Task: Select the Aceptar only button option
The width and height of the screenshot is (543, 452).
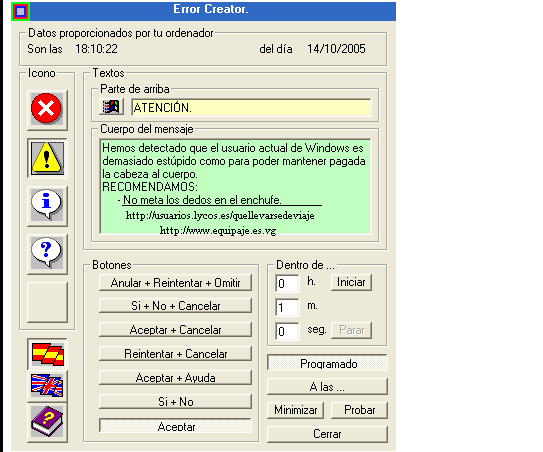Action: [x=175, y=425]
